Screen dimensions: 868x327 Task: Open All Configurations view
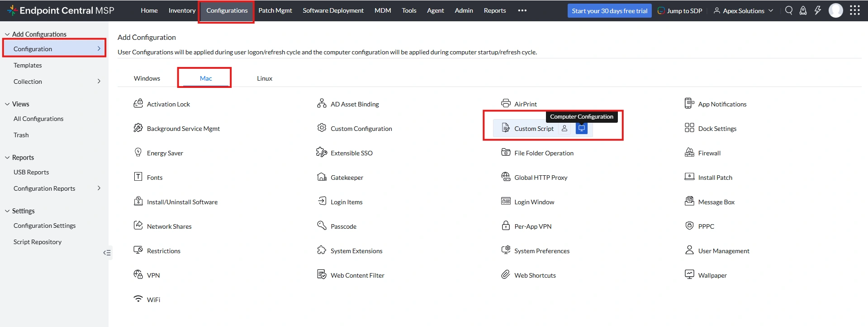(38, 119)
